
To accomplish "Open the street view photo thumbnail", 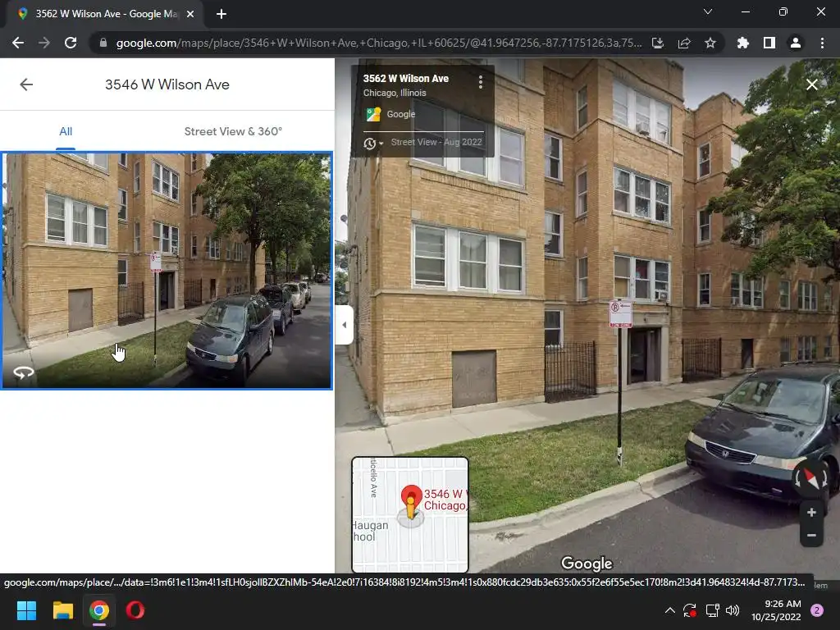I will (167, 271).
